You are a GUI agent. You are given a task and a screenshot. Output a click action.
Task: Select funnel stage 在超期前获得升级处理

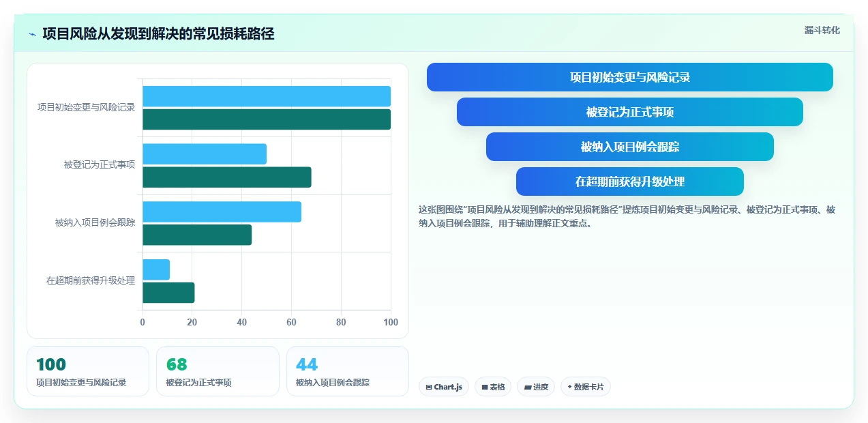[x=630, y=181]
